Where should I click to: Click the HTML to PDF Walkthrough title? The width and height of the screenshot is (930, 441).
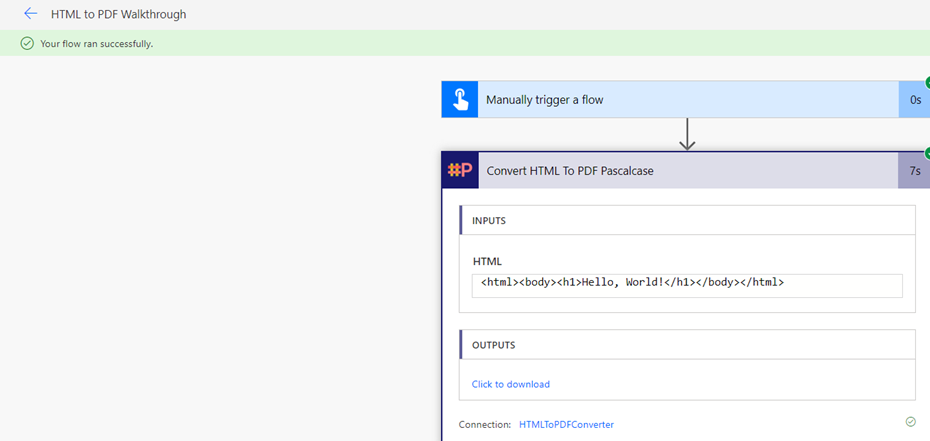tap(118, 14)
